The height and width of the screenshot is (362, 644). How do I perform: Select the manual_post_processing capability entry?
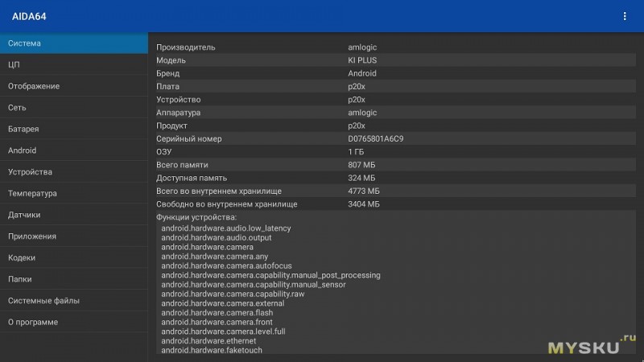(x=270, y=275)
